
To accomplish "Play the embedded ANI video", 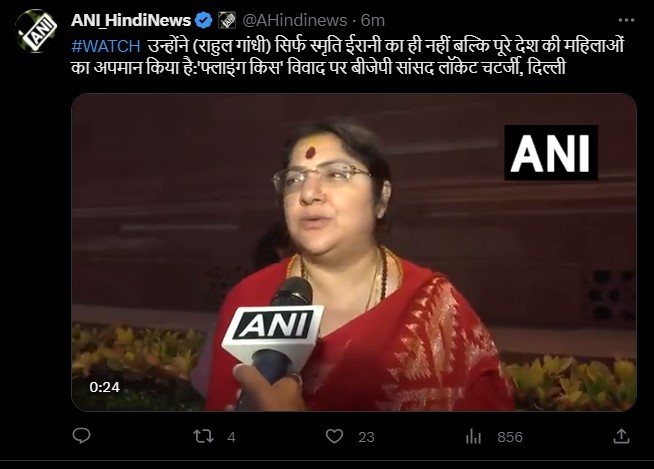I will pos(354,252).
